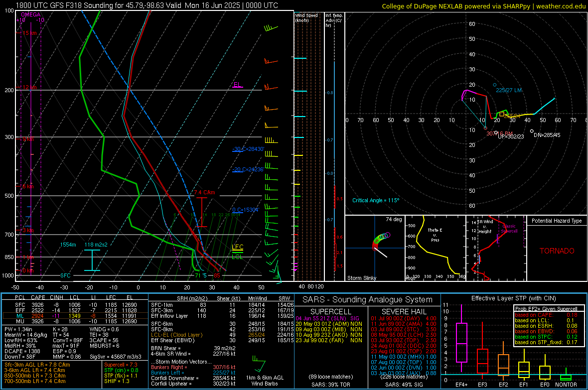Select the 'Eff Inflow Layer' row

tap(222, 316)
